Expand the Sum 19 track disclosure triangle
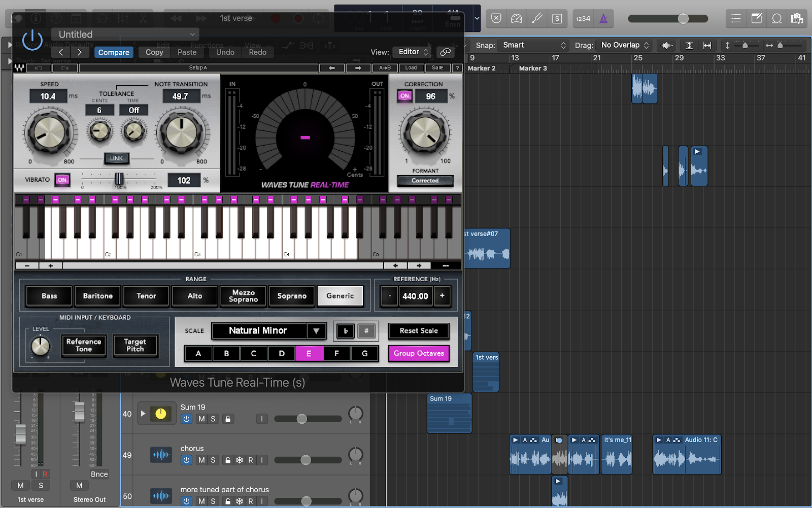This screenshot has height=508, width=812. pos(143,414)
